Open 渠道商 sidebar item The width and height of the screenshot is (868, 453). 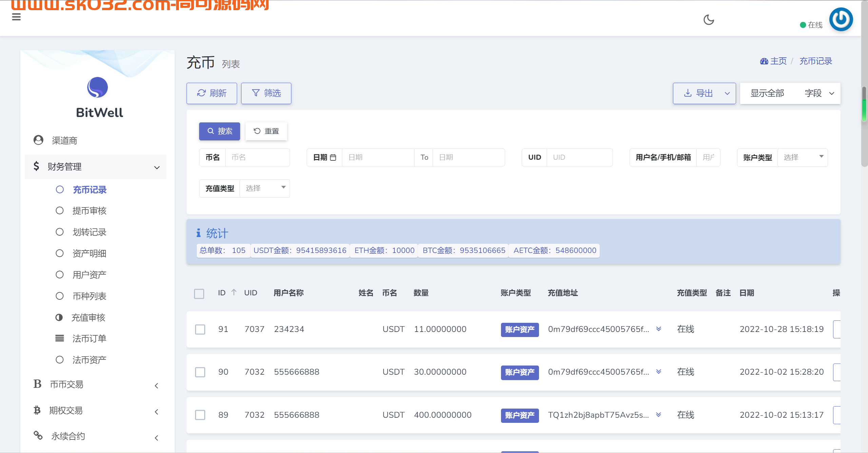[x=96, y=140]
